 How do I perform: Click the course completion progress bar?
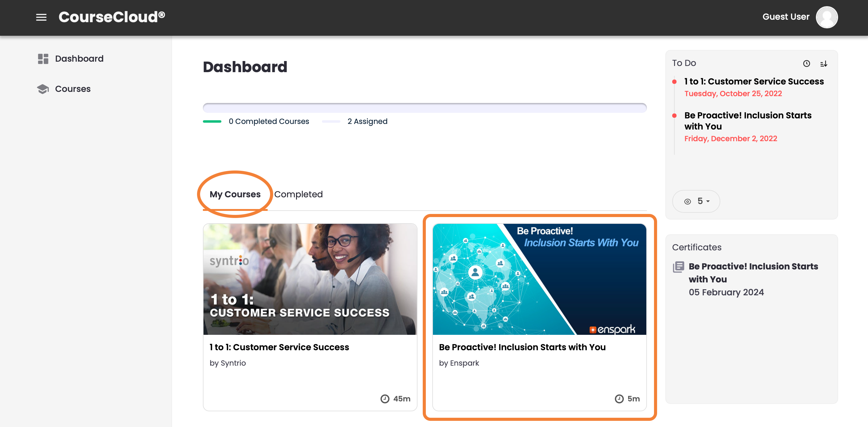(x=424, y=107)
